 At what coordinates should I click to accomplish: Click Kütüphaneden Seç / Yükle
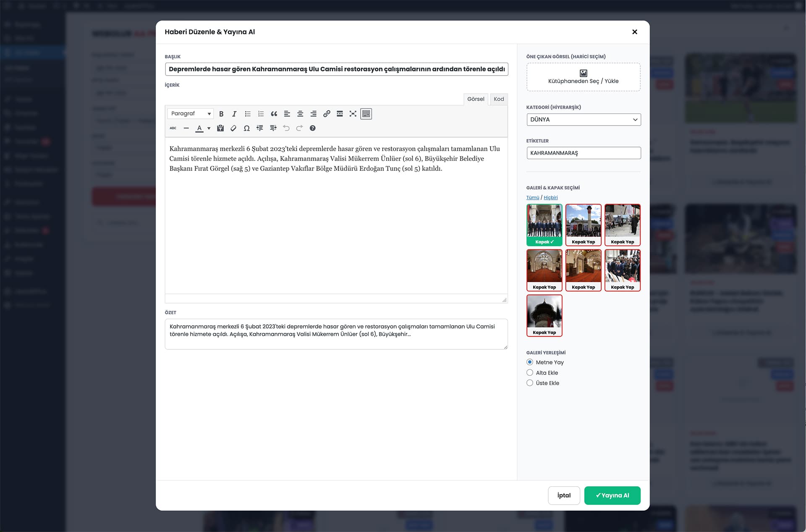click(584, 77)
